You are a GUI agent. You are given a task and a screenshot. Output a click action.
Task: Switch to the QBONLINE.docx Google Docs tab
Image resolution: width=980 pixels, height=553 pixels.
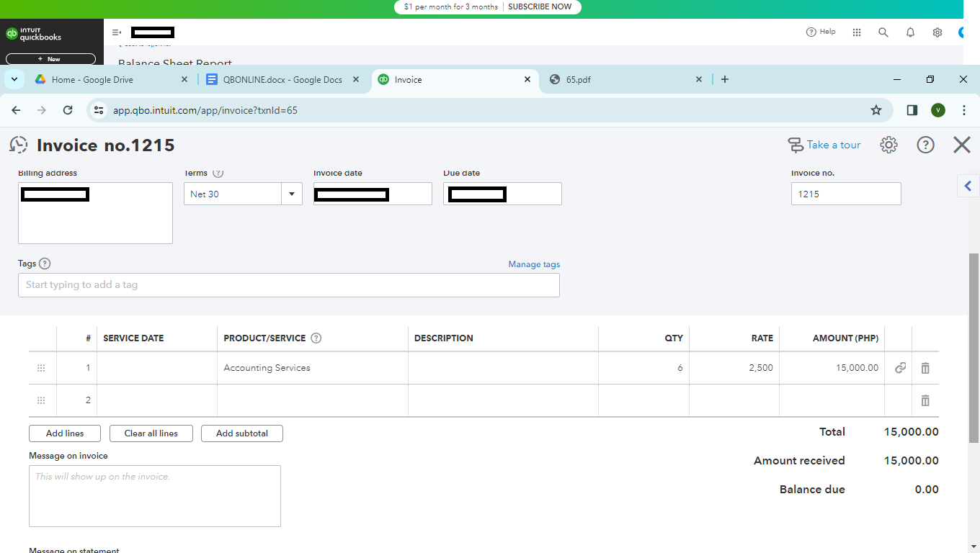pos(282,80)
